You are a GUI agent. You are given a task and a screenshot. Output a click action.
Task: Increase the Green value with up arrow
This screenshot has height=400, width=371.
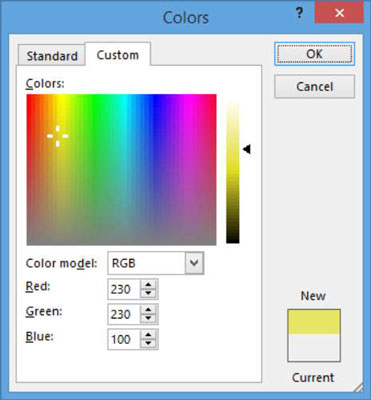[x=148, y=310]
